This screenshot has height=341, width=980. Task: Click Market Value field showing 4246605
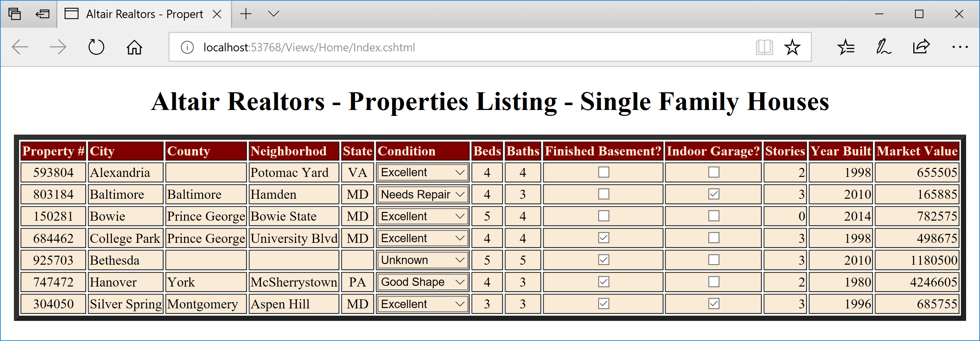click(x=917, y=282)
